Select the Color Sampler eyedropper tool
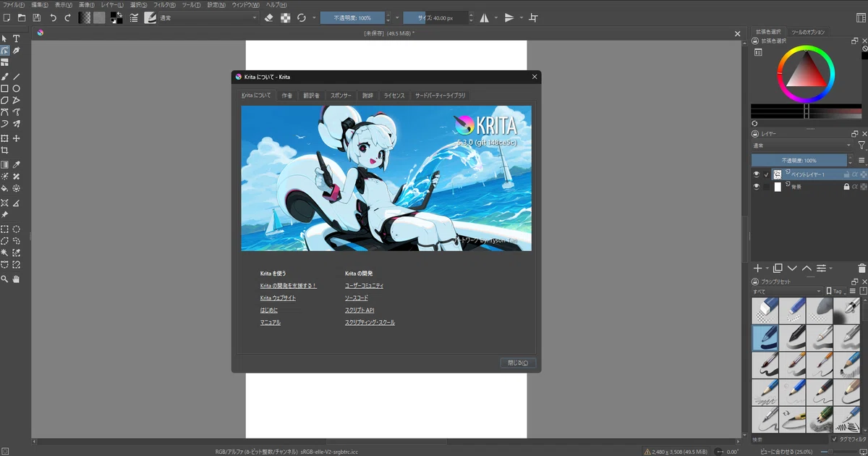This screenshot has width=868, height=456. tap(16, 164)
